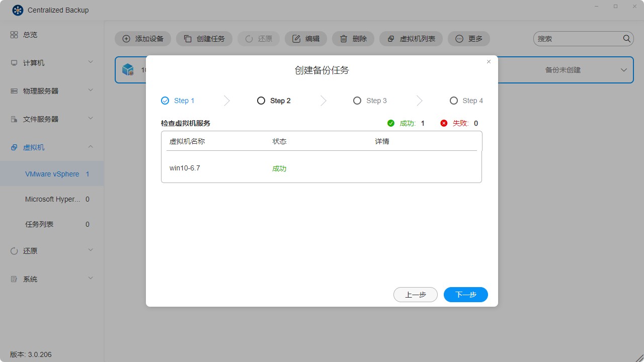Image resolution: width=644 pixels, height=362 pixels.
Task: Select the Step 2 indicator circle
Action: (261, 101)
